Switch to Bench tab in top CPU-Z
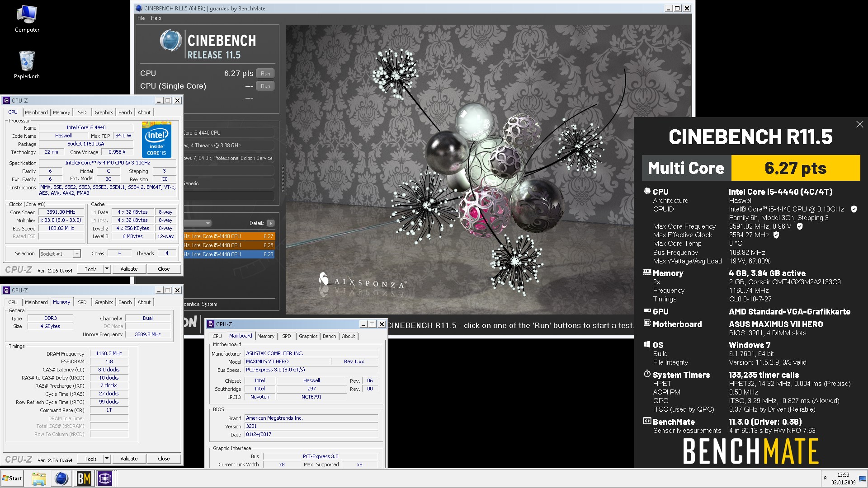This screenshot has height=488, width=868. click(125, 113)
